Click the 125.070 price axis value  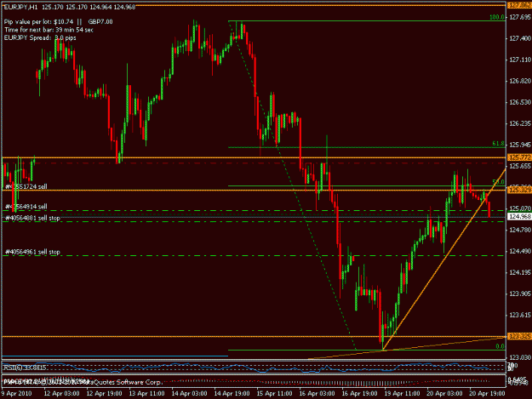click(520, 208)
